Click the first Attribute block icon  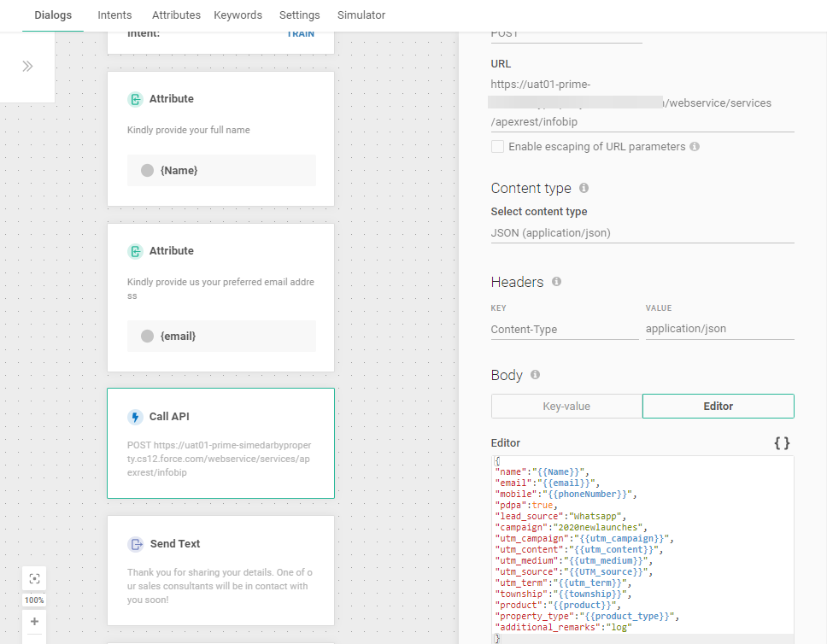(x=135, y=99)
